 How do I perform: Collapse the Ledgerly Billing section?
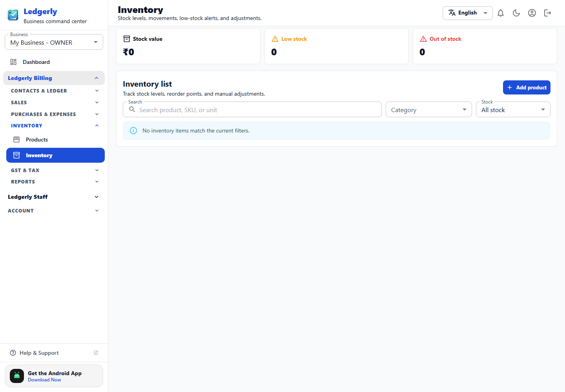tap(54, 78)
